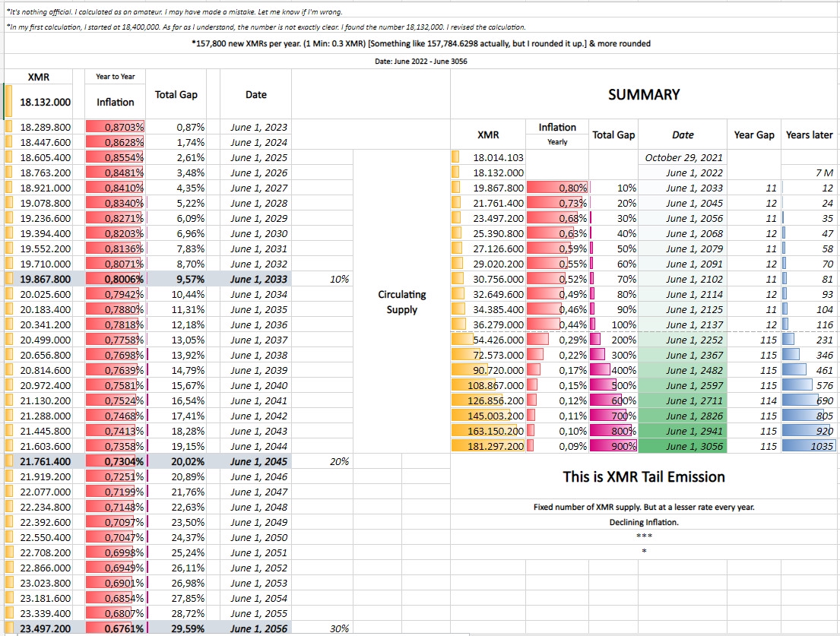
Task: Select summary cell 18.014.103
Action: click(x=488, y=157)
